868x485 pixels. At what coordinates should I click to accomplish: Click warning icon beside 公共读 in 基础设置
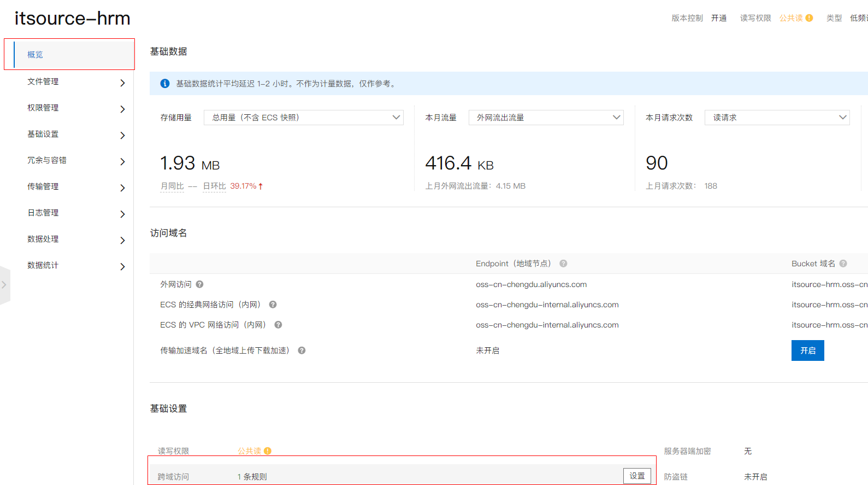coord(268,451)
